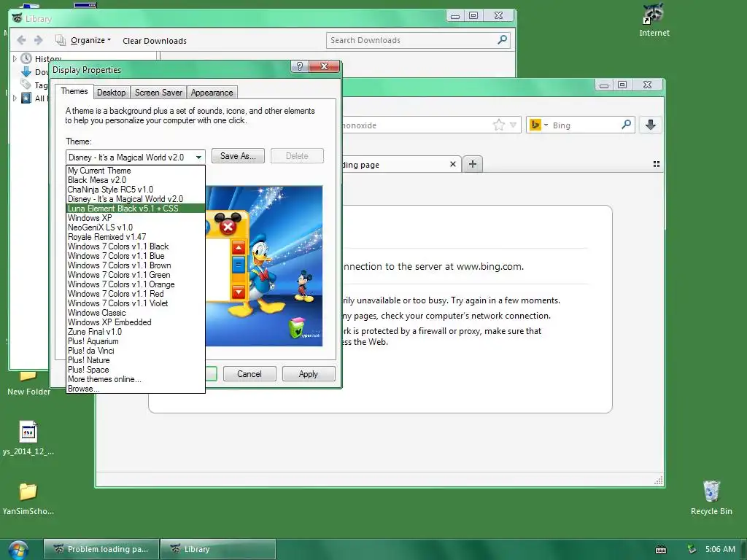The height and width of the screenshot is (560, 747).
Task: Click the Search Downloads magnifier icon
Action: [x=502, y=40]
